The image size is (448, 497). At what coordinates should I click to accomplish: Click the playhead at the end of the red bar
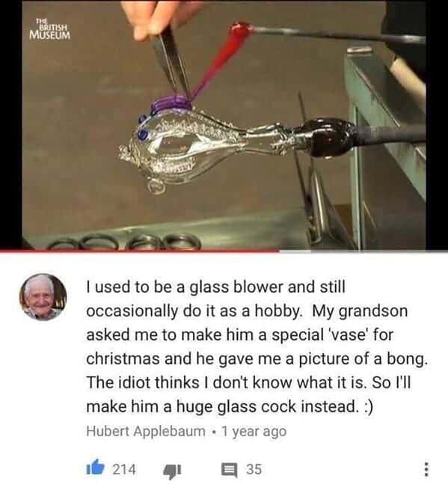280,251
